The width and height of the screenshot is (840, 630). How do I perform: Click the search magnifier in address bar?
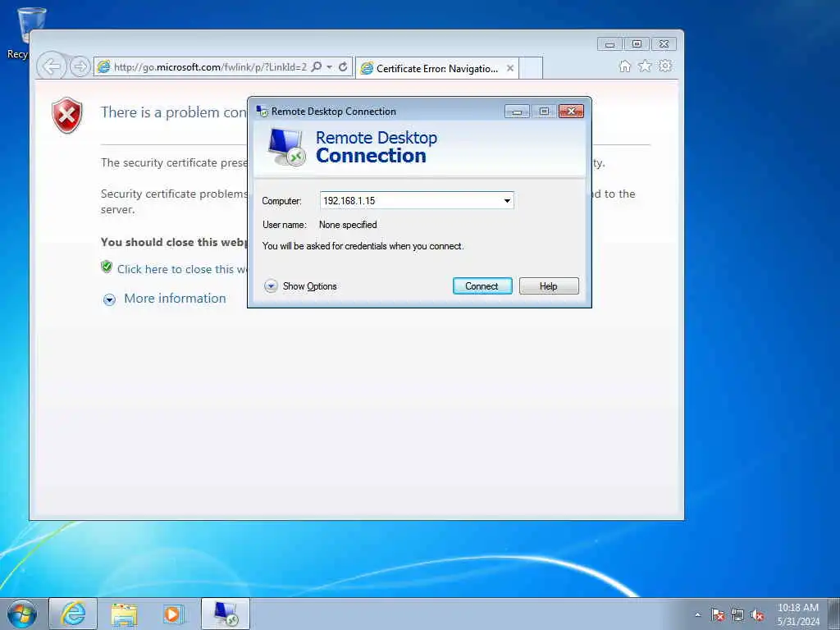pos(317,67)
